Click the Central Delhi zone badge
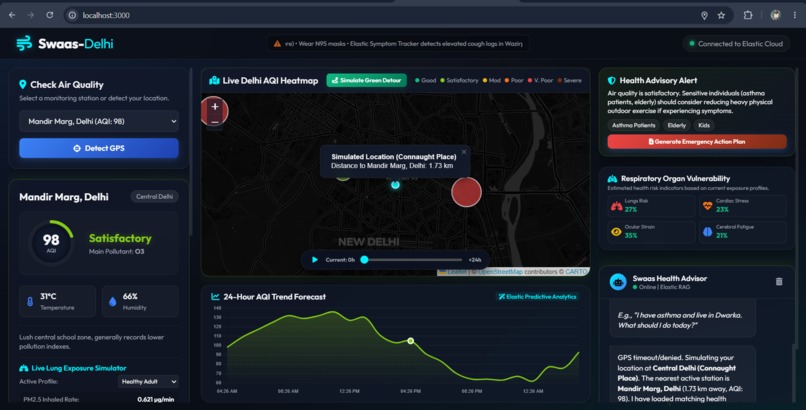This screenshot has width=806, height=410. (154, 196)
